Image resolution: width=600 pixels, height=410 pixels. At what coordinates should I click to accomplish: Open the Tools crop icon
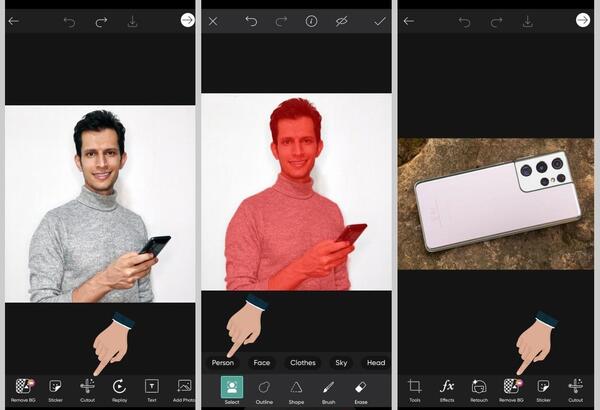(415, 390)
